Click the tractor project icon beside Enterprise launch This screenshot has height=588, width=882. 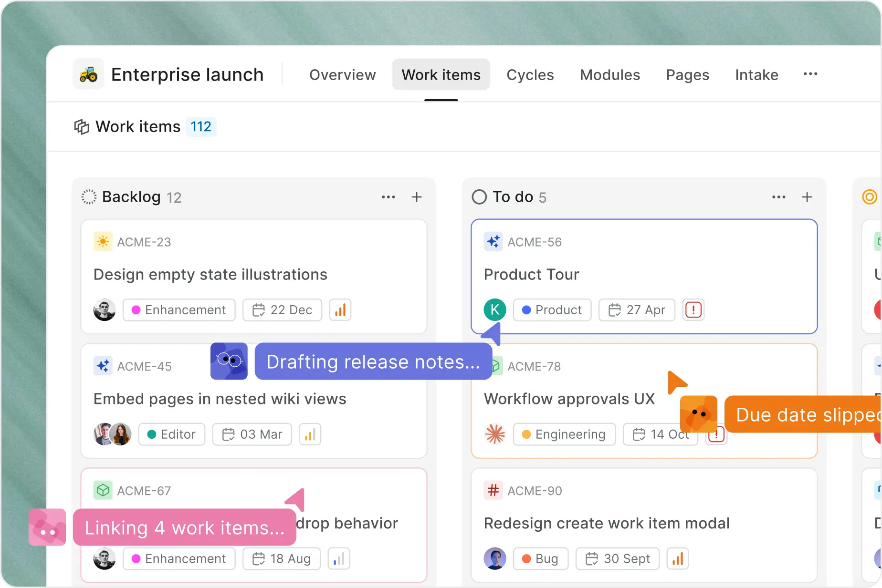point(88,74)
